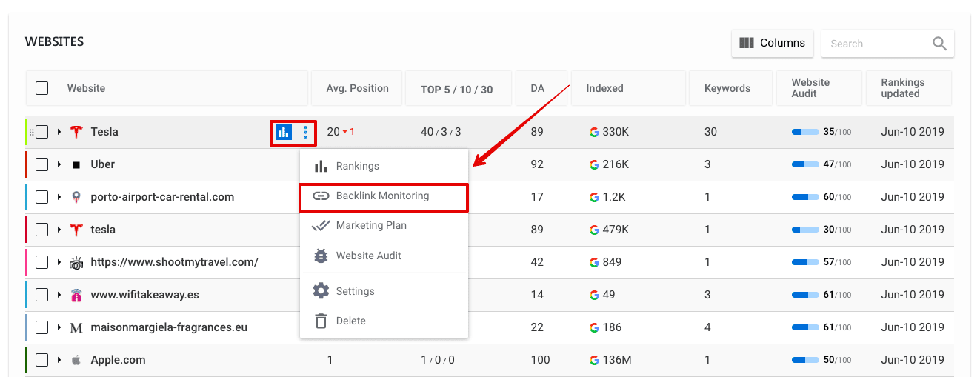980x377 pixels.
Task: Open the Columns selector button
Action: (773, 43)
